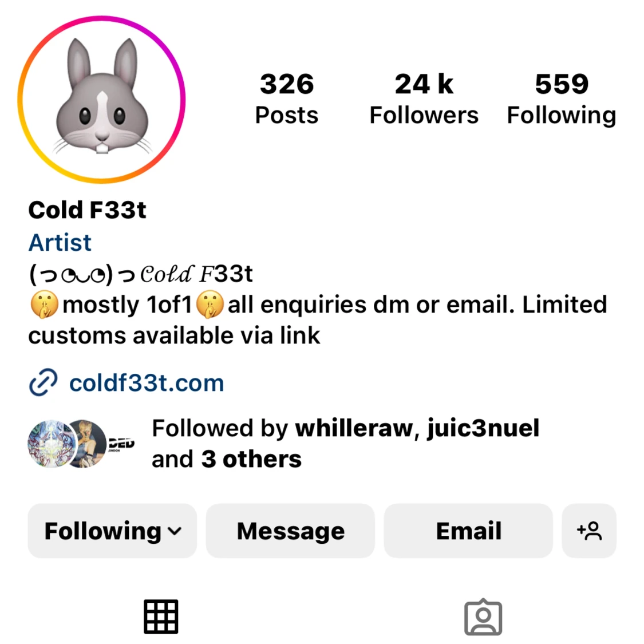644x644 pixels.
Task: Switch to the posts grid tab
Action: (161, 617)
